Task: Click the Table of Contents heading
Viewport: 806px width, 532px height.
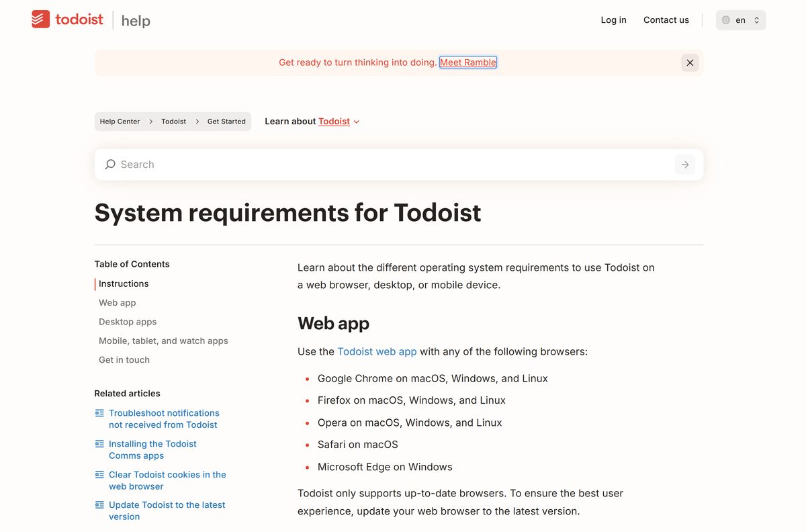Action: pos(132,264)
